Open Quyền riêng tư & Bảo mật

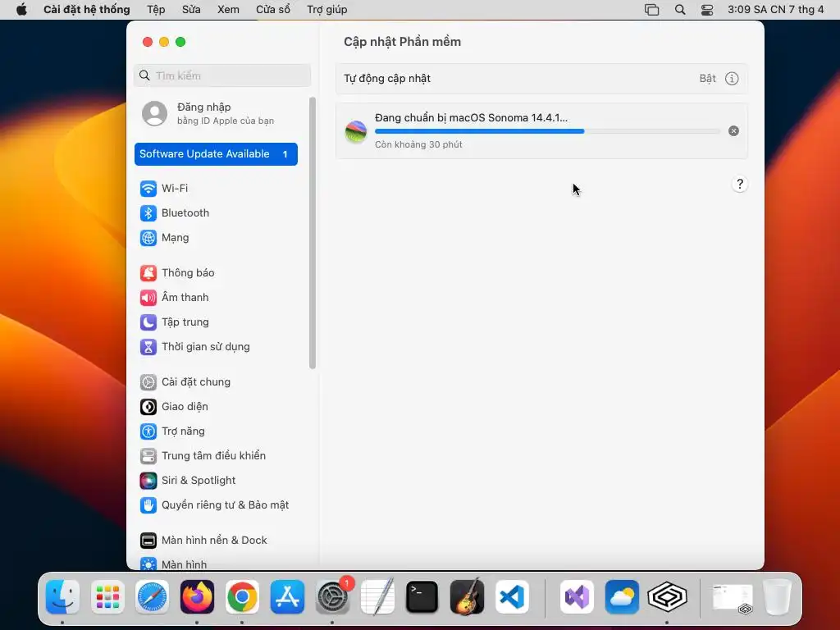tap(216, 505)
